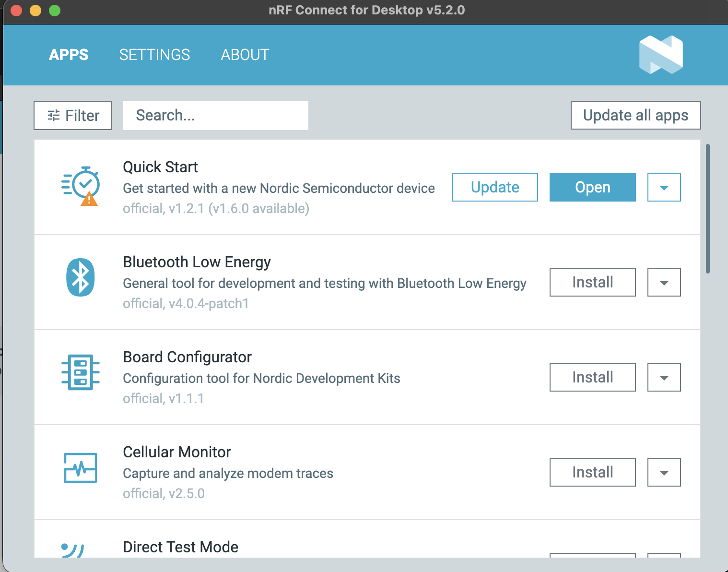Open the SETTINGS tab
The height and width of the screenshot is (572, 728).
154,55
